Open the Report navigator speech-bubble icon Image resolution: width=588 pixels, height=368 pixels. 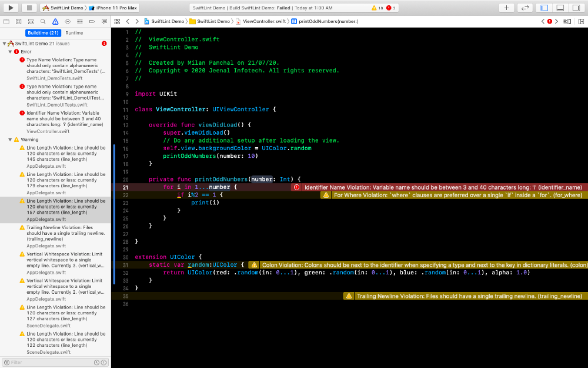[x=104, y=21]
